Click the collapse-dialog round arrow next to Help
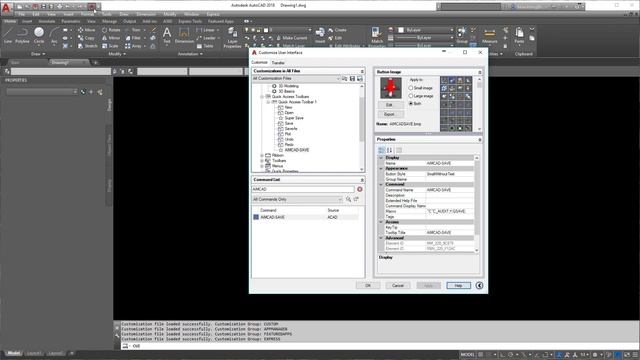Screen dimensions: 640x360 point(479,285)
